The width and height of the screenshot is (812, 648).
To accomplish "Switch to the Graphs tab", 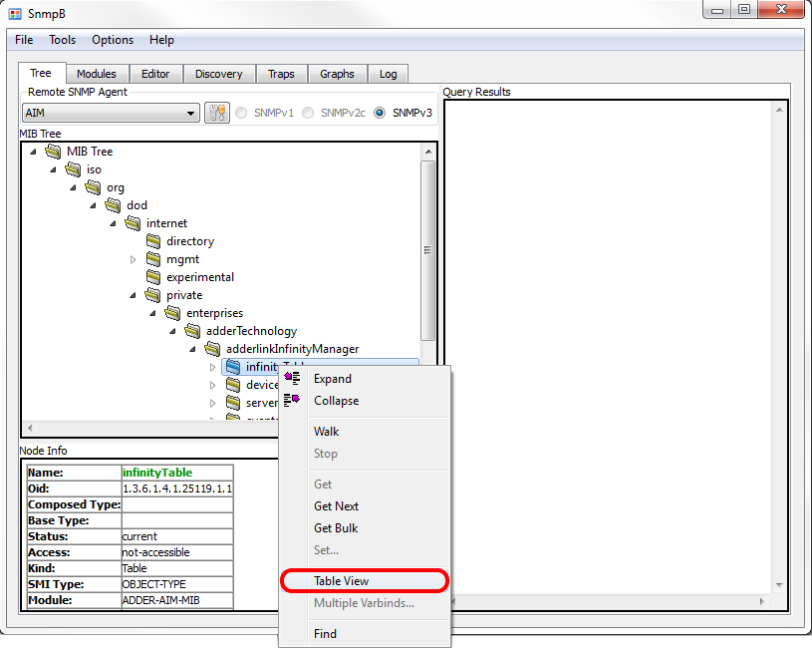I will pyautogui.click(x=337, y=74).
